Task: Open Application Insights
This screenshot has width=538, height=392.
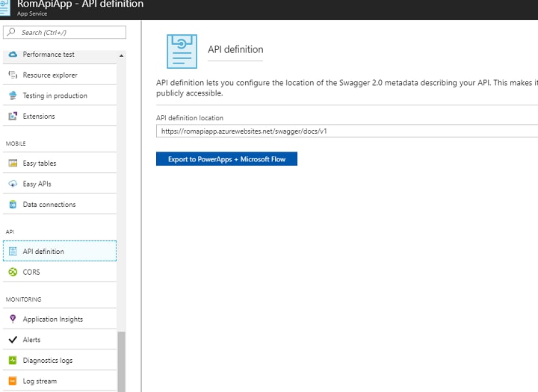Action: click(60, 319)
